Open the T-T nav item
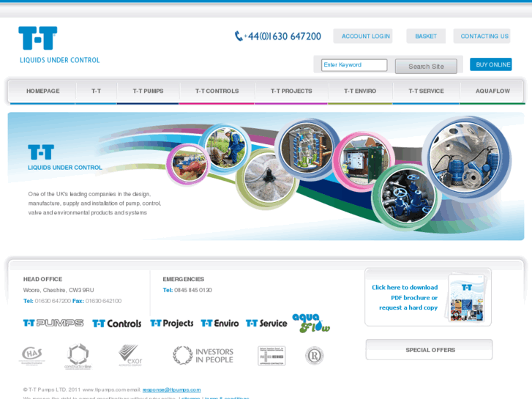Image resolution: width=532 pixels, height=399 pixels. tap(96, 91)
